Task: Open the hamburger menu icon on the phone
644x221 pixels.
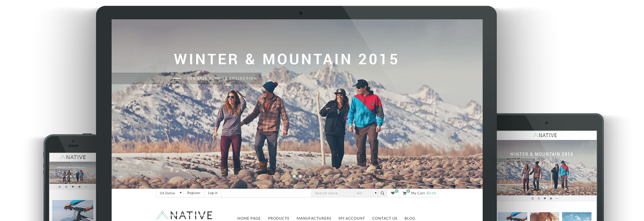Action: click(60, 187)
